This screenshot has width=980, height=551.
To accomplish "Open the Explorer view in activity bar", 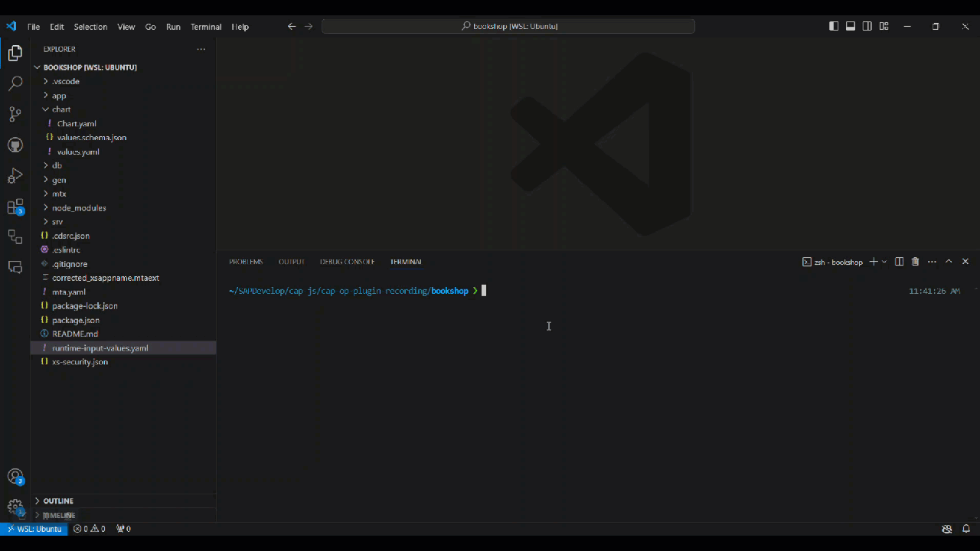I will pyautogui.click(x=15, y=54).
